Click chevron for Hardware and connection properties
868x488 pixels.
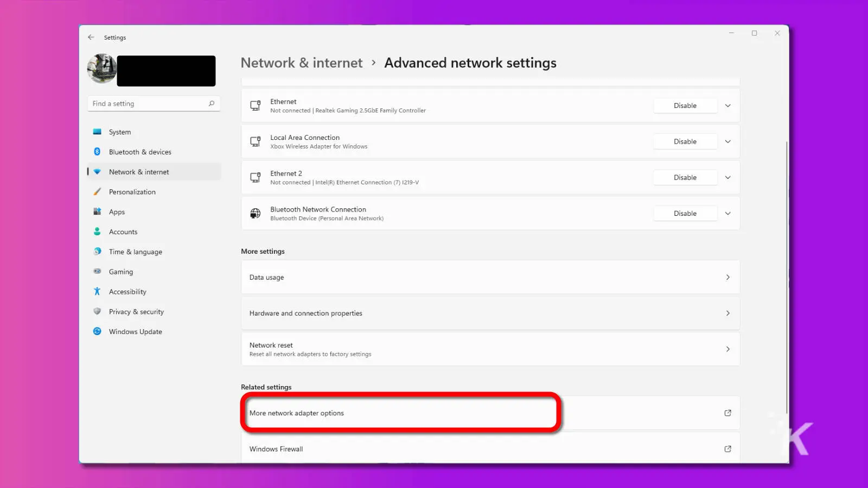coord(728,313)
